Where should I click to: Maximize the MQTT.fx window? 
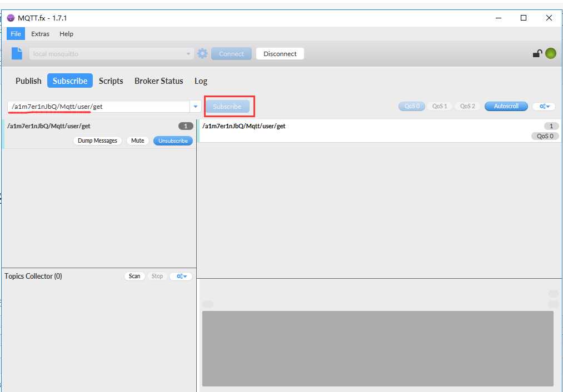[x=524, y=18]
